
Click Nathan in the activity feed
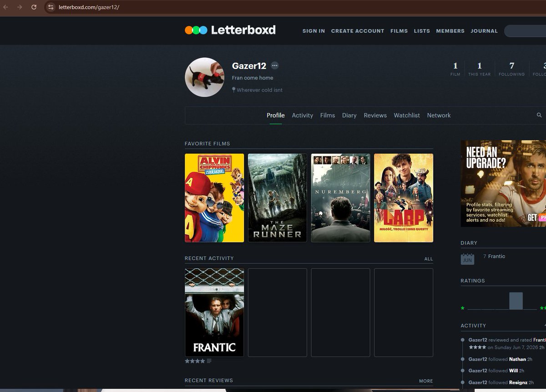(x=517, y=359)
